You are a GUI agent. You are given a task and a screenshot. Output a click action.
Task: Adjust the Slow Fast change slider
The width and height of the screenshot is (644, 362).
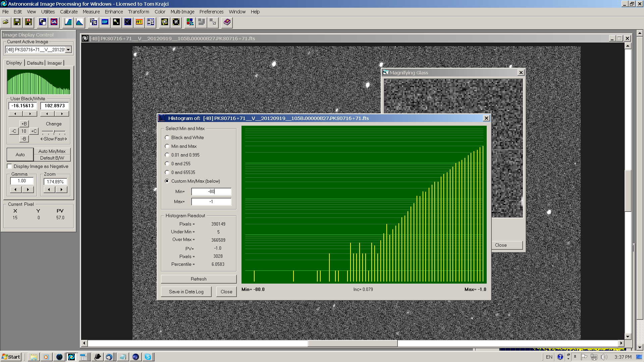[x=54, y=132]
